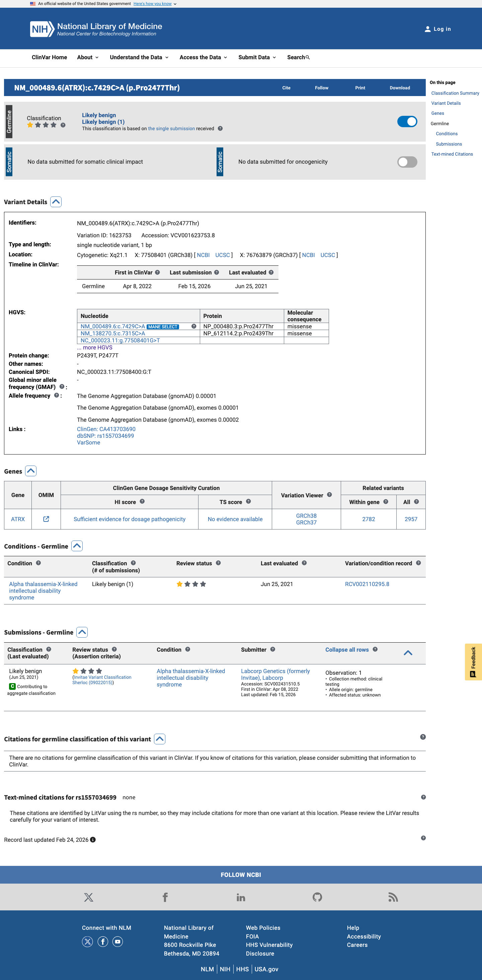Click help icon for Global minor allele frequency
482x980 pixels.
[x=62, y=387]
